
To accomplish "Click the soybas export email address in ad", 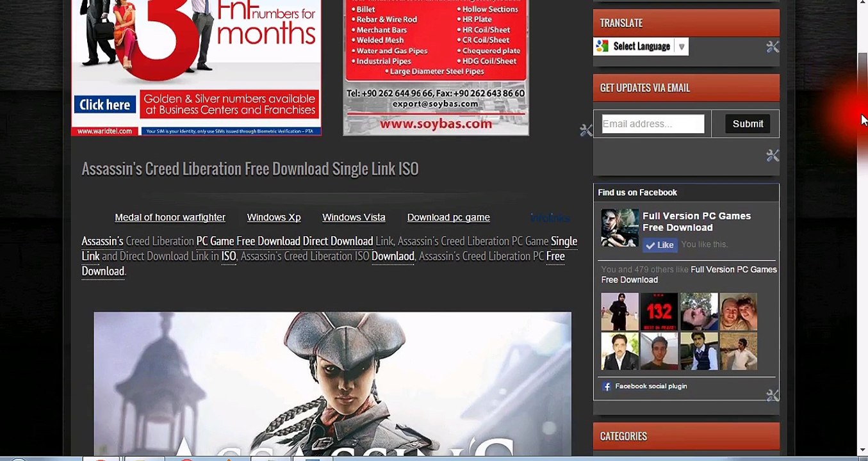I will point(436,104).
